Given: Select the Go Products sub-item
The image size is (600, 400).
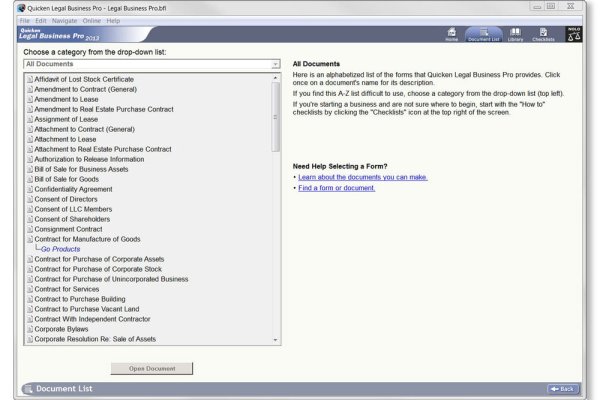Looking at the screenshot, I should point(60,249).
